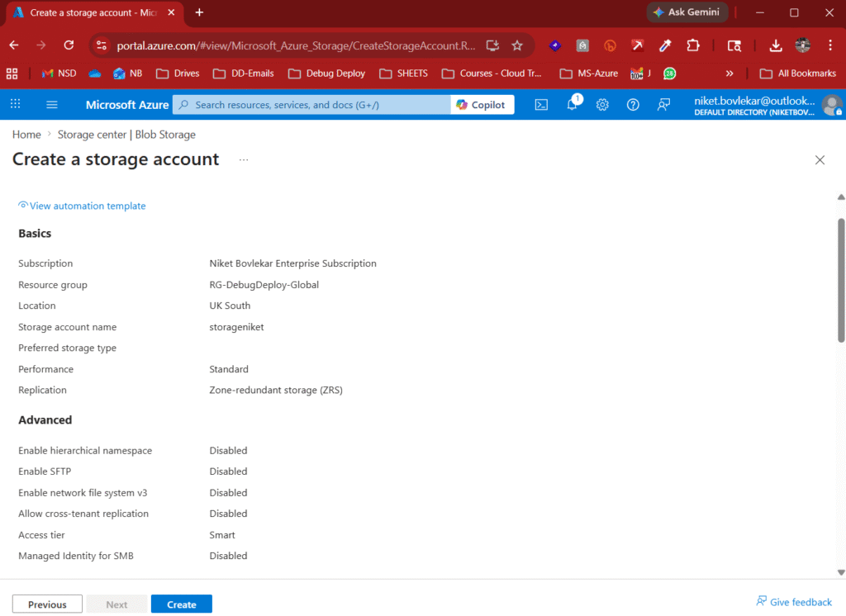Viewport: 846px width, 616px height.
Task: Open the WhatsApp bookmark icon
Action: point(669,73)
